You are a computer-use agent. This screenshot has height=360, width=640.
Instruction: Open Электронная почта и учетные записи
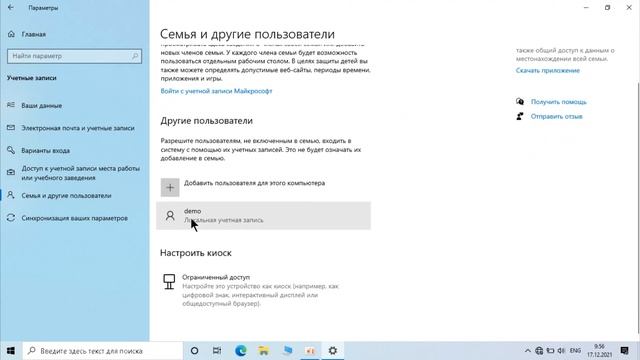[78, 128]
